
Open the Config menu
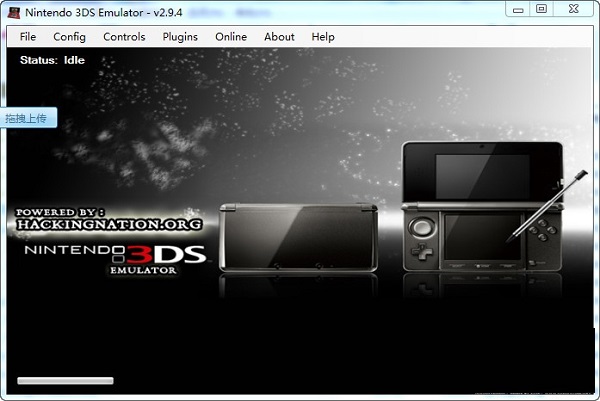(x=69, y=37)
